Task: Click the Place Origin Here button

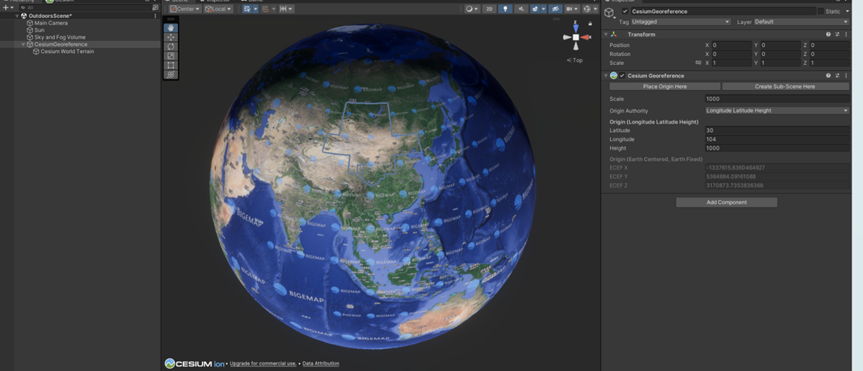Action: (x=665, y=86)
